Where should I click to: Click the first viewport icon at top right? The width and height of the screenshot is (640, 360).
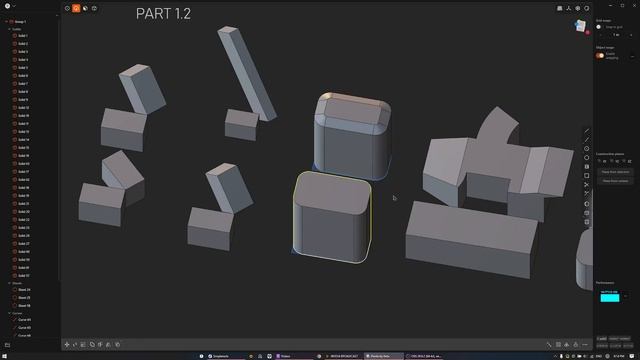[x=560, y=8]
